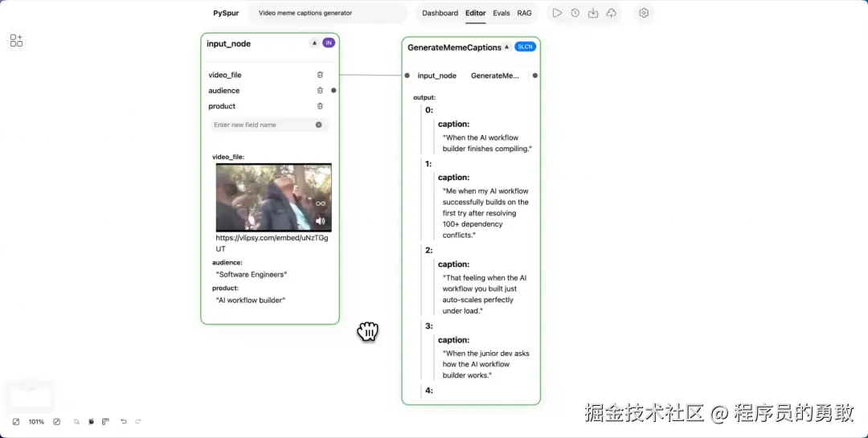868x438 pixels.
Task: Click truncated GenerateMe... label in node
Action: tap(495, 76)
